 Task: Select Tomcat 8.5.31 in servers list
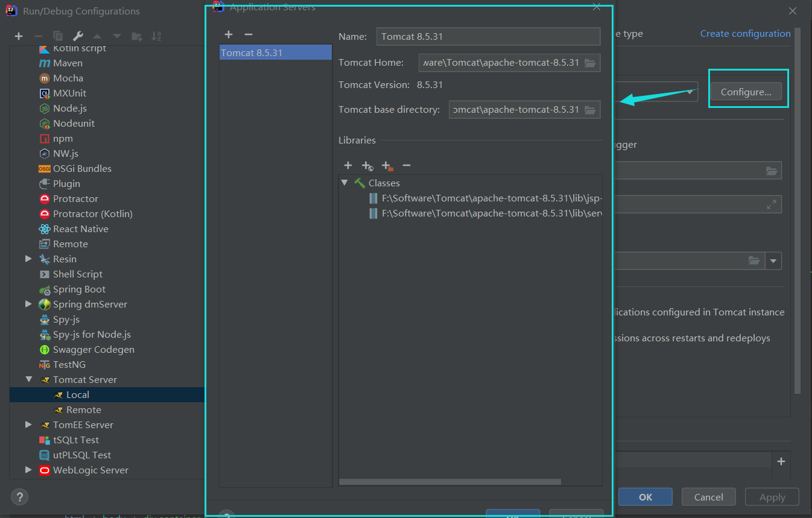[276, 52]
